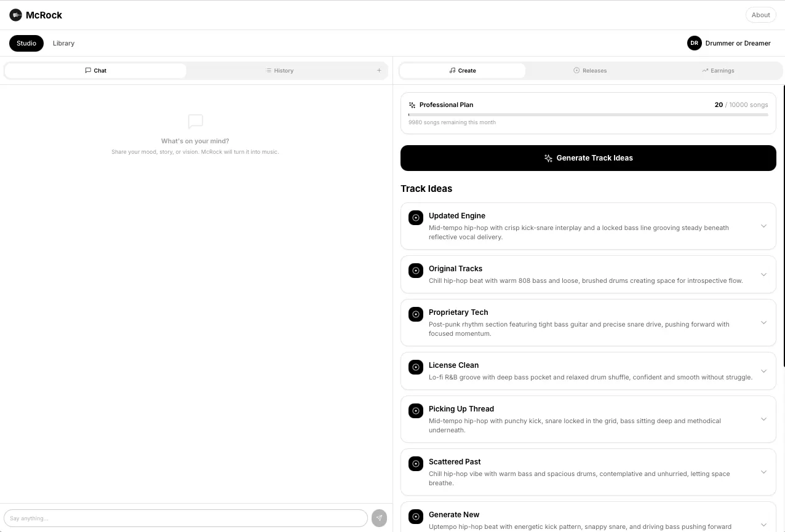Click the Chill hip-hop beat with 808 description
Image resolution: width=785 pixels, height=532 pixels.
click(x=586, y=280)
